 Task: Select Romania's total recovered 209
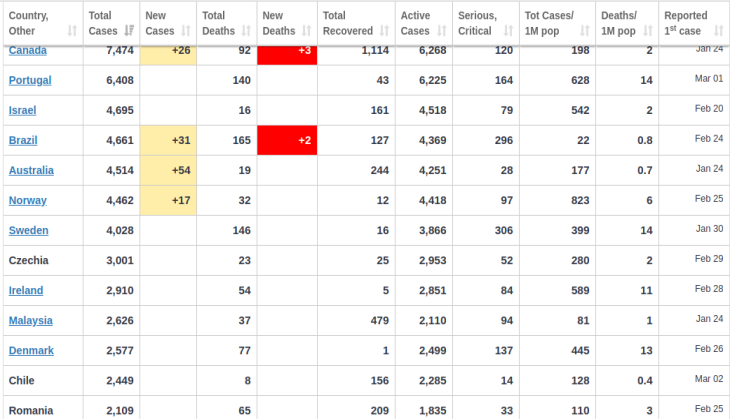tap(380, 411)
